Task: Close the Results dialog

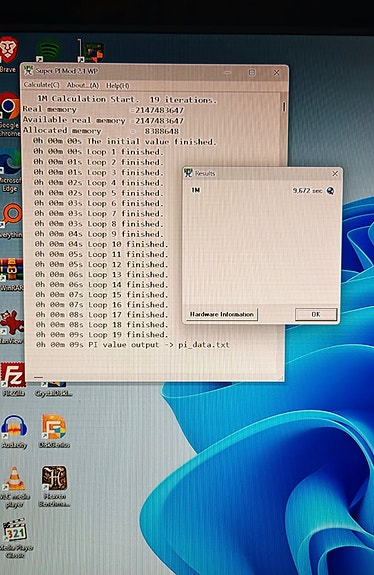Action: click(x=335, y=173)
